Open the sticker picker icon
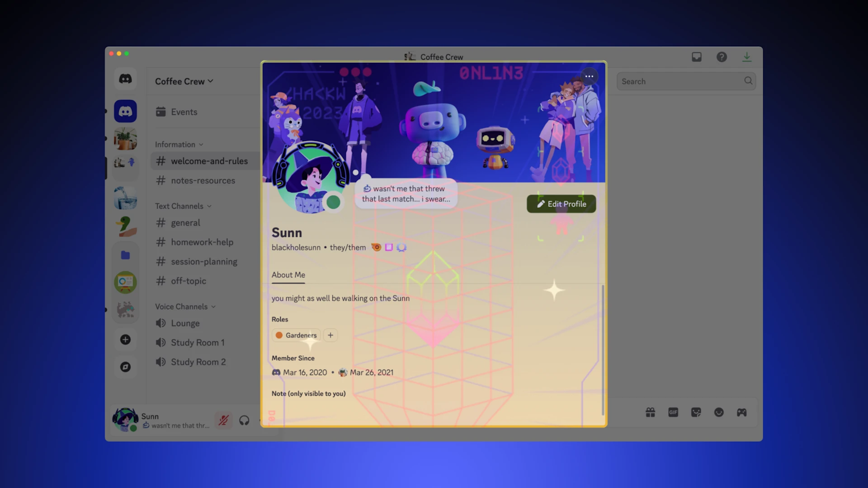Image resolution: width=868 pixels, height=488 pixels. click(696, 412)
